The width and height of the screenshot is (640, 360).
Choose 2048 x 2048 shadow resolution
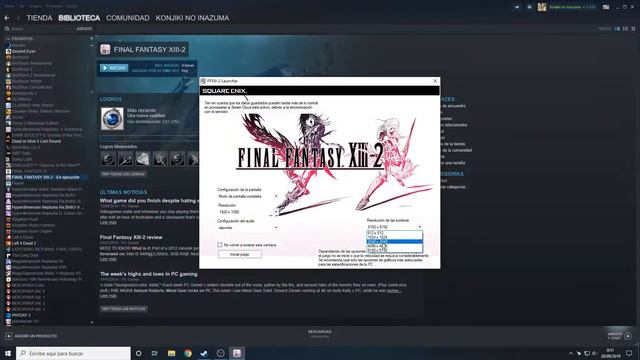pos(394,242)
